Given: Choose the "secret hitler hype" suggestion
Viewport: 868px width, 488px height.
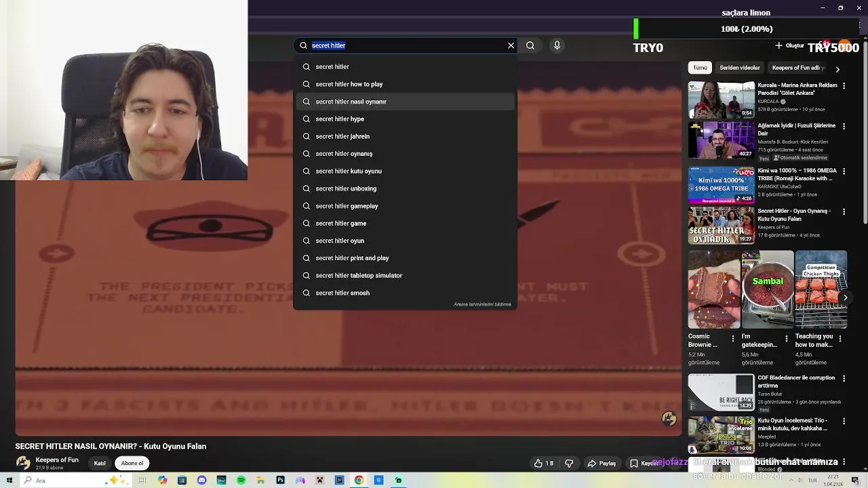Looking at the screenshot, I should click(x=405, y=119).
